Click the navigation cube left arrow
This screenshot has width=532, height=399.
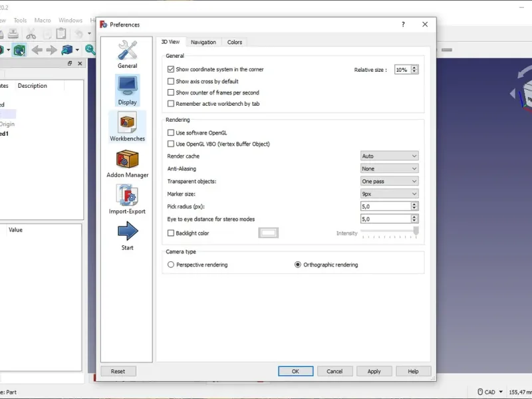[x=513, y=93]
